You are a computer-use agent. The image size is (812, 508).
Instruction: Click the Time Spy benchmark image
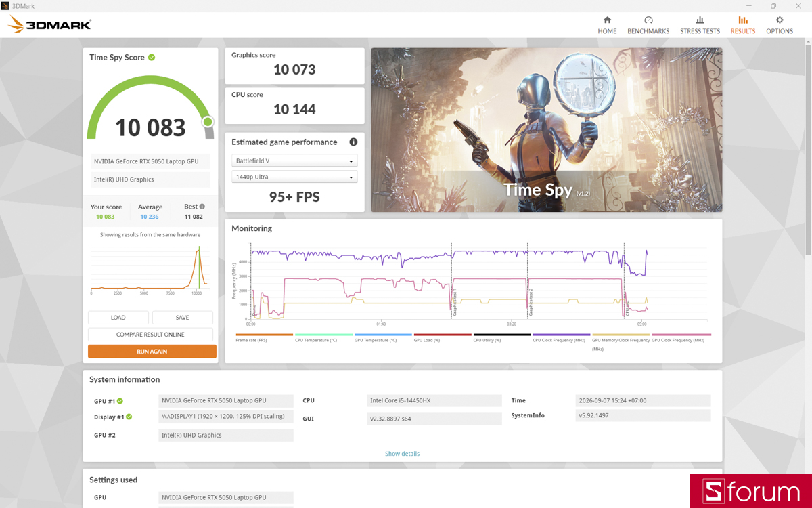tap(547, 129)
